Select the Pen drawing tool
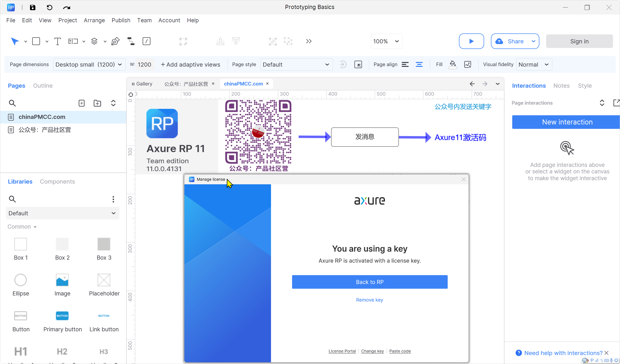This screenshot has height=364, width=620. click(x=115, y=41)
